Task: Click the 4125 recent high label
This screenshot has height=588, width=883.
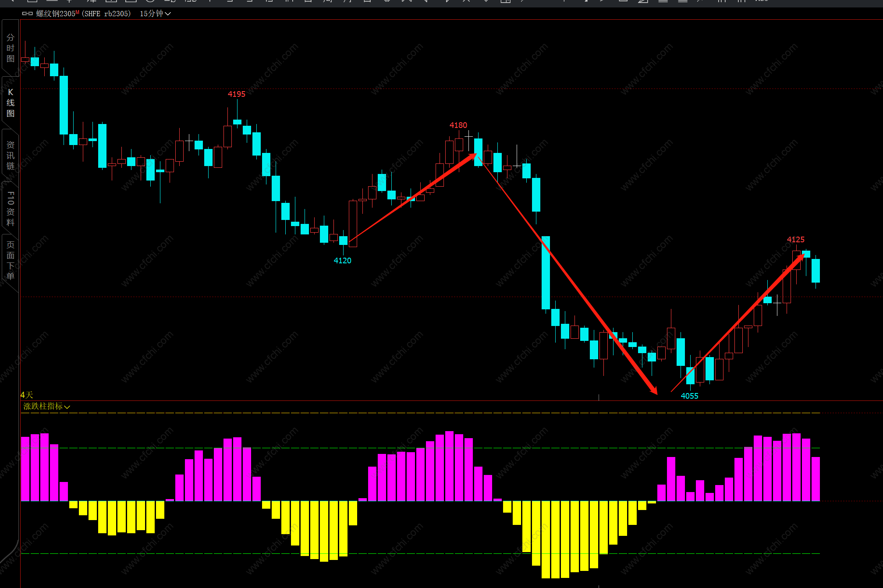Action: (795, 239)
